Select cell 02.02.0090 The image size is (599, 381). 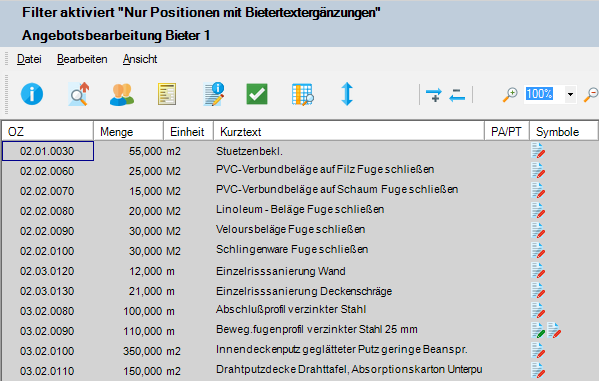pyautogui.click(x=47, y=231)
